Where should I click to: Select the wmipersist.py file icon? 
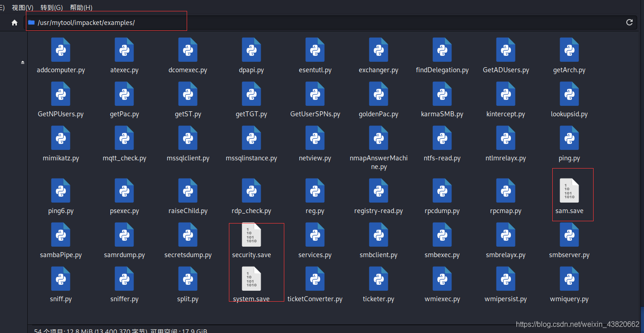(x=506, y=279)
